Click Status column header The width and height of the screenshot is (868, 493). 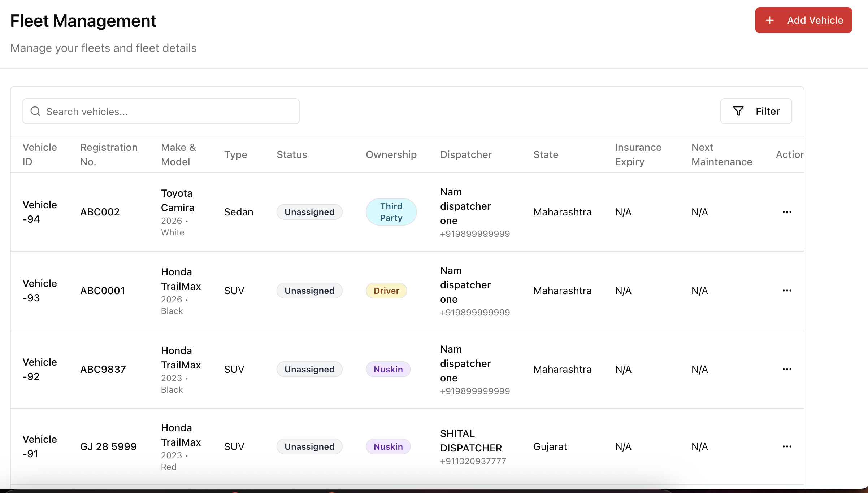click(x=292, y=154)
